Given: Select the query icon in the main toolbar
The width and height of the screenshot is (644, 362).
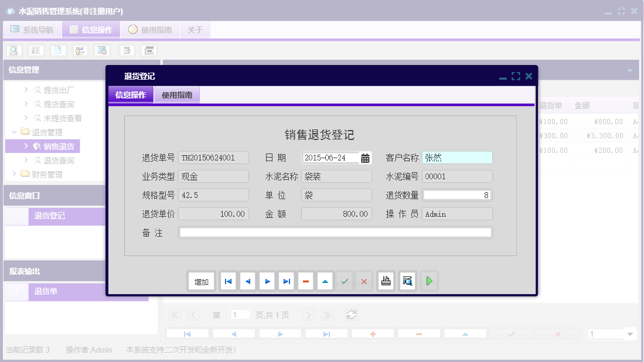Looking at the screenshot, I should tap(13, 50).
